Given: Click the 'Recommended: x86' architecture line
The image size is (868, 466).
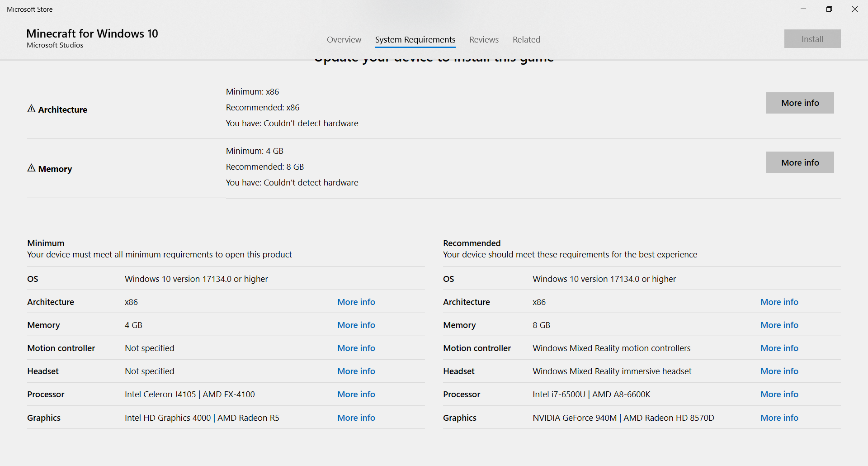Looking at the screenshot, I should point(263,107).
